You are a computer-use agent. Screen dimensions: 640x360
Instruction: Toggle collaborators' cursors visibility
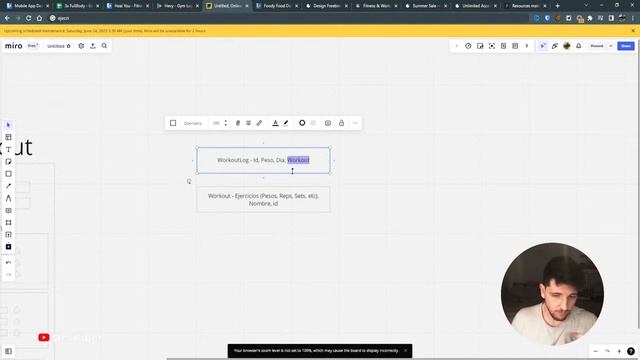tap(542, 46)
